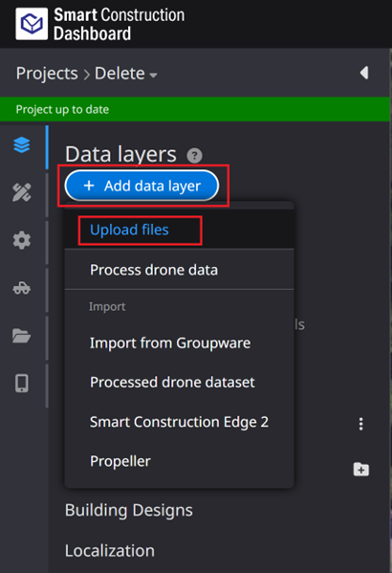
Task: Select Processed drone dataset entry
Action: click(x=172, y=383)
